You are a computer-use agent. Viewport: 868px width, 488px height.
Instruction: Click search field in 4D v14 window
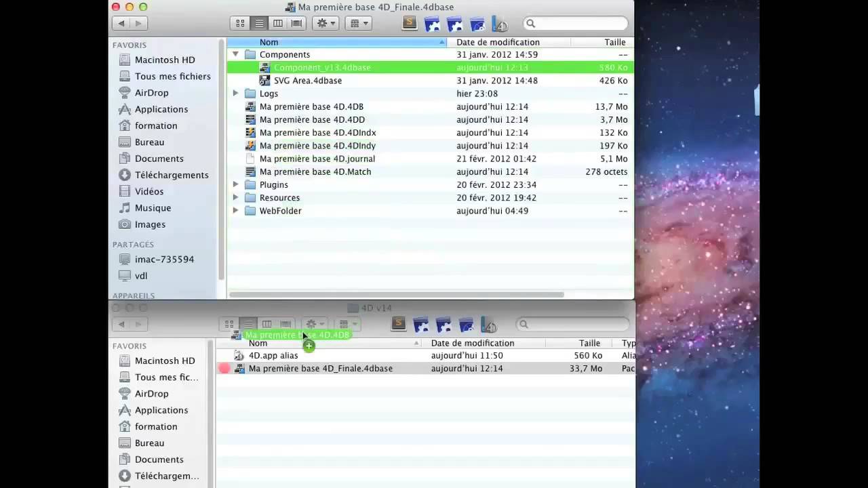coord(572,325)
